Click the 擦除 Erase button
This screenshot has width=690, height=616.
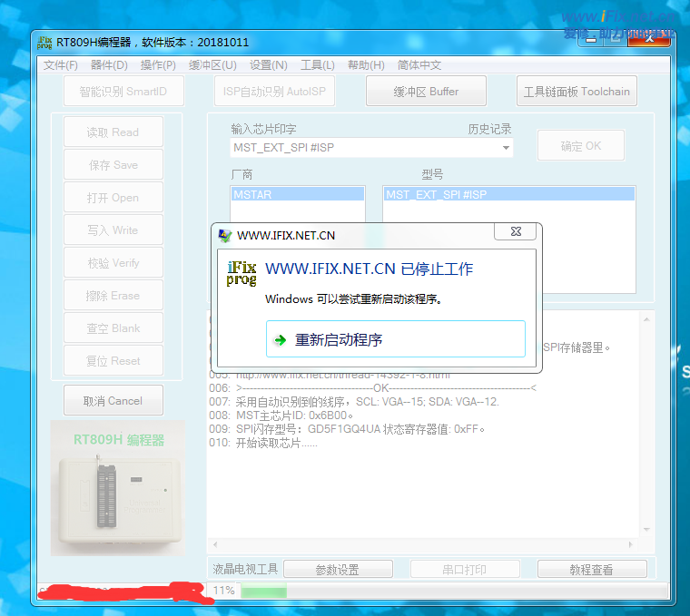113,295
